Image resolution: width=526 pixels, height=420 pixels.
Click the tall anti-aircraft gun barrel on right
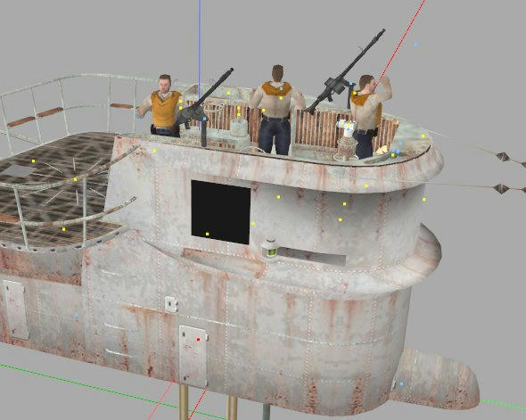(x=346, y=72)
